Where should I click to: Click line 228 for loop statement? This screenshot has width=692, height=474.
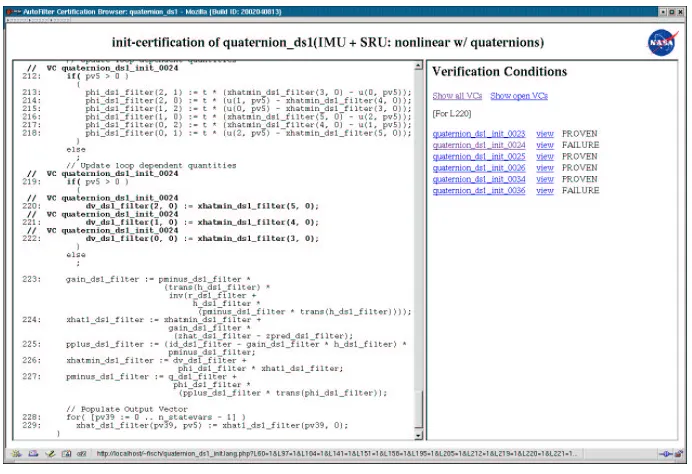(156, 417)
